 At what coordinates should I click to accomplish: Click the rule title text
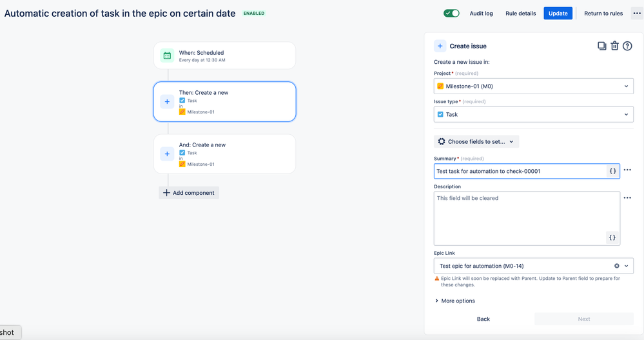click(x=120, y=13)
